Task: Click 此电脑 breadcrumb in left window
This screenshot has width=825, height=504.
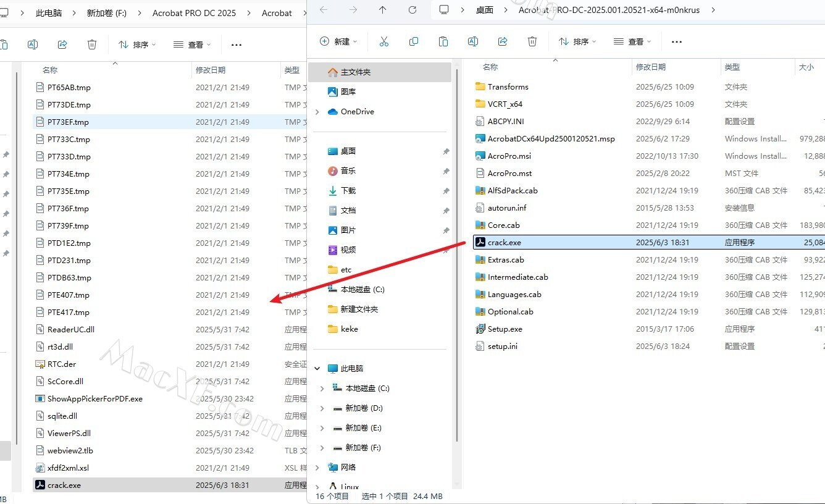Action: click(49, 13)
